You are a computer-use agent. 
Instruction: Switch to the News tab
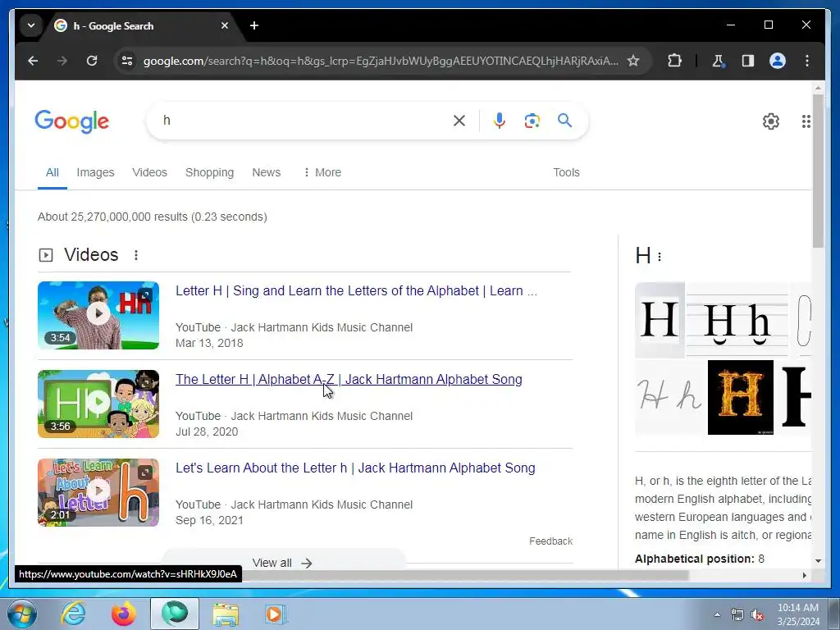(267, 172)
